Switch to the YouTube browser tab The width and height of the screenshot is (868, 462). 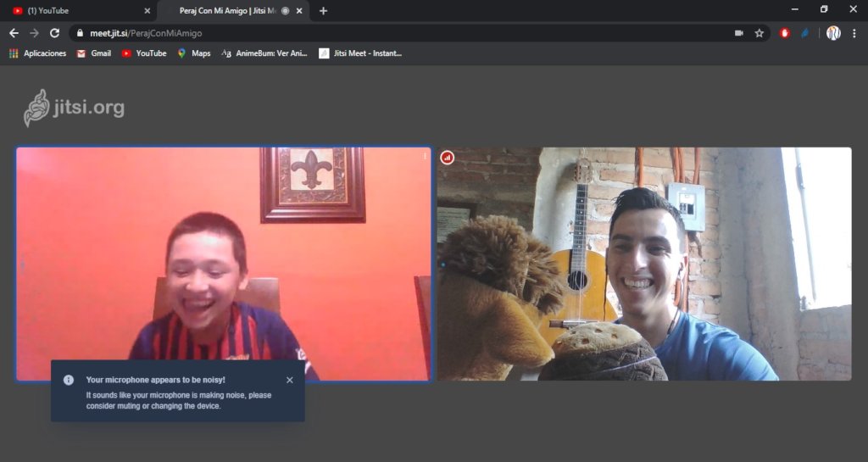point(81,10)
